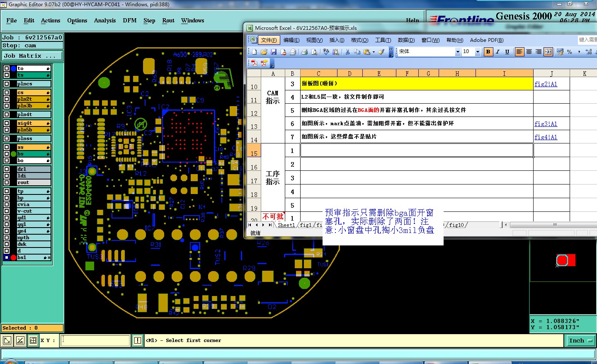Toggle display checkbox for layer 'drl'
This screenshot has height=364, width=597.
(x=7, y=169)
